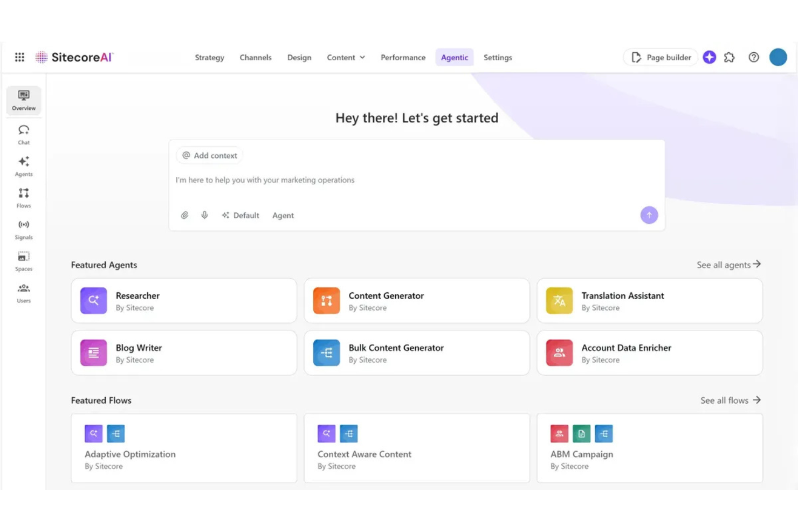Open the Researcher agent card
Image resolution: width=798 pixels, height=532 pixels.
[184, 301]
